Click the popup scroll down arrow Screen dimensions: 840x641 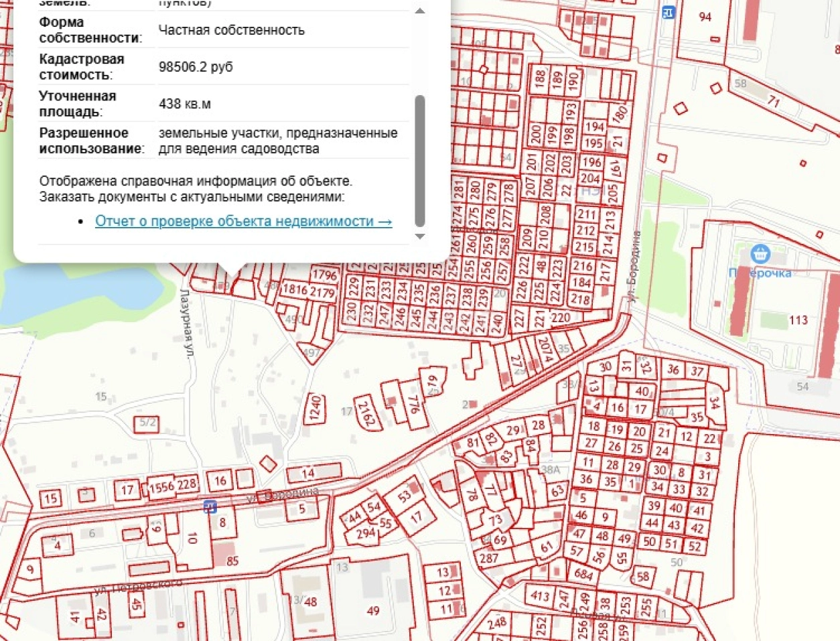(x=420, y=236)
